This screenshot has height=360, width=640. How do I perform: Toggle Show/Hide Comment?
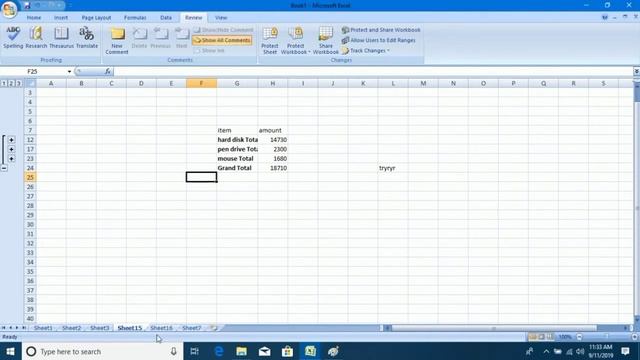click(223, 30)
